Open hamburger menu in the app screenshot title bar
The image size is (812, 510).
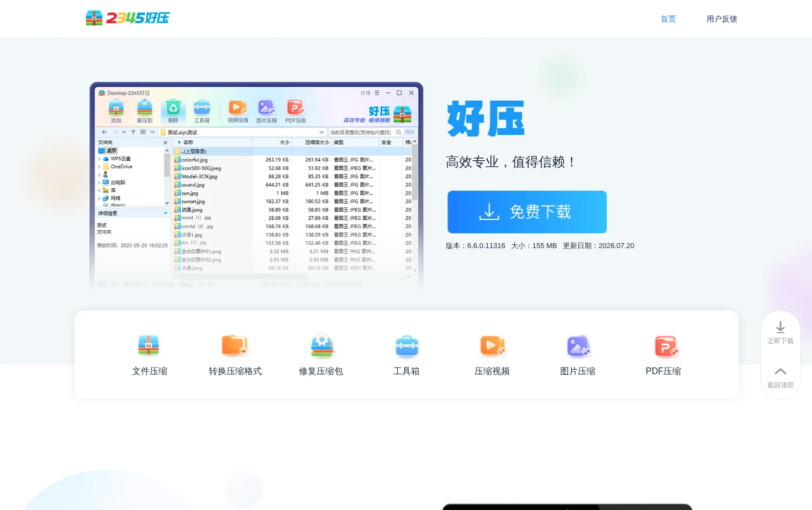377,93
